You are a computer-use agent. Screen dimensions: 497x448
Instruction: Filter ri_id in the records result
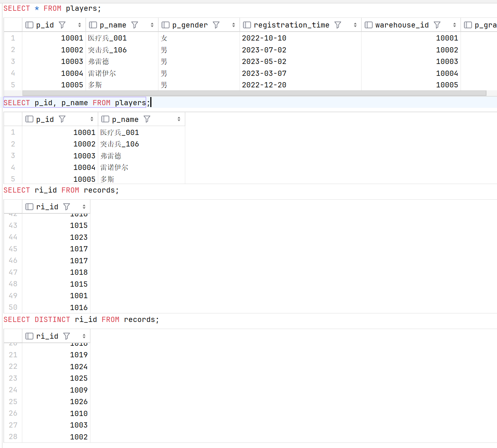(67, 207)
